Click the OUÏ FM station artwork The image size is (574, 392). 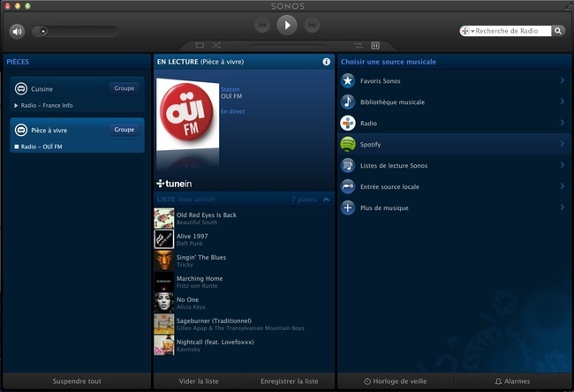coord(187,115)
